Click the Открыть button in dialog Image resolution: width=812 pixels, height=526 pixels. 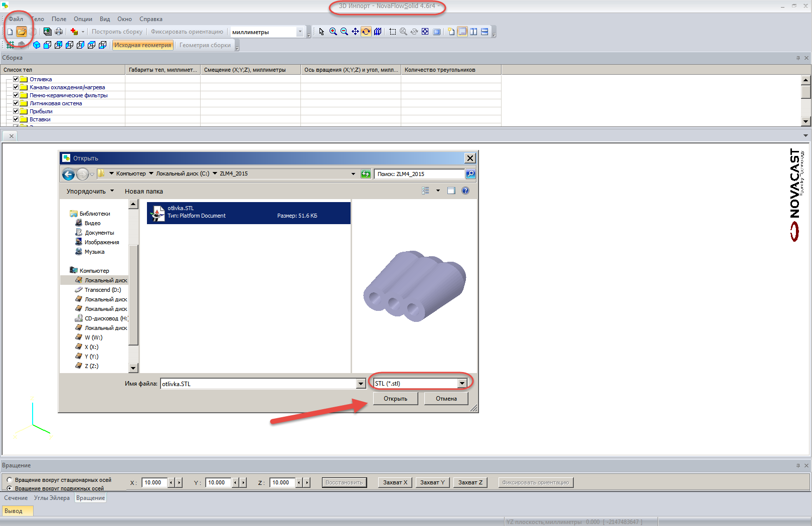395,399
